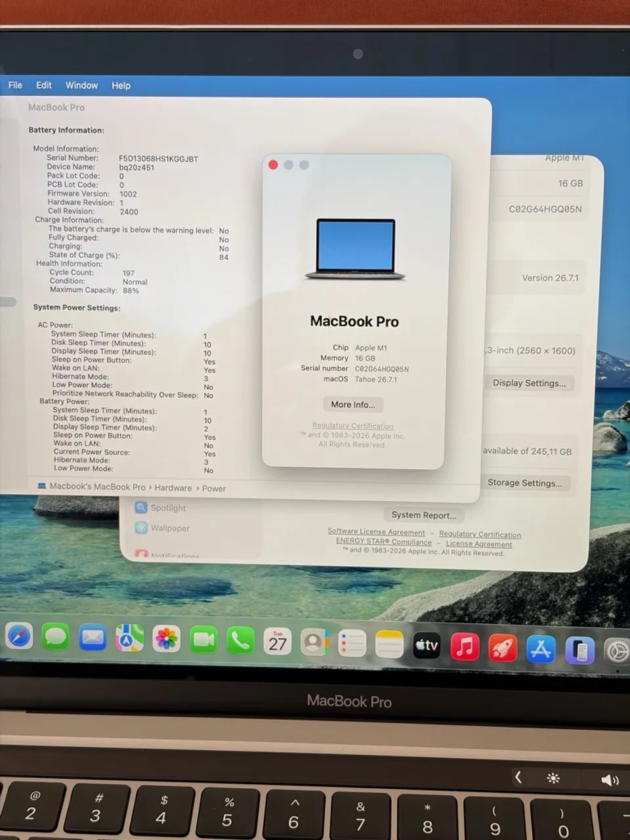Open the Mail app in the Dock

tap(93, 637)
